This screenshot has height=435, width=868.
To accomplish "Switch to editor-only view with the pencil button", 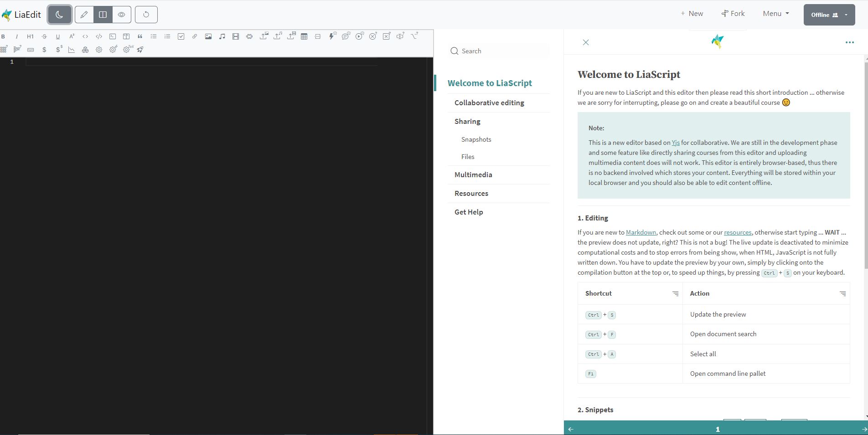I will pos(84,15).
